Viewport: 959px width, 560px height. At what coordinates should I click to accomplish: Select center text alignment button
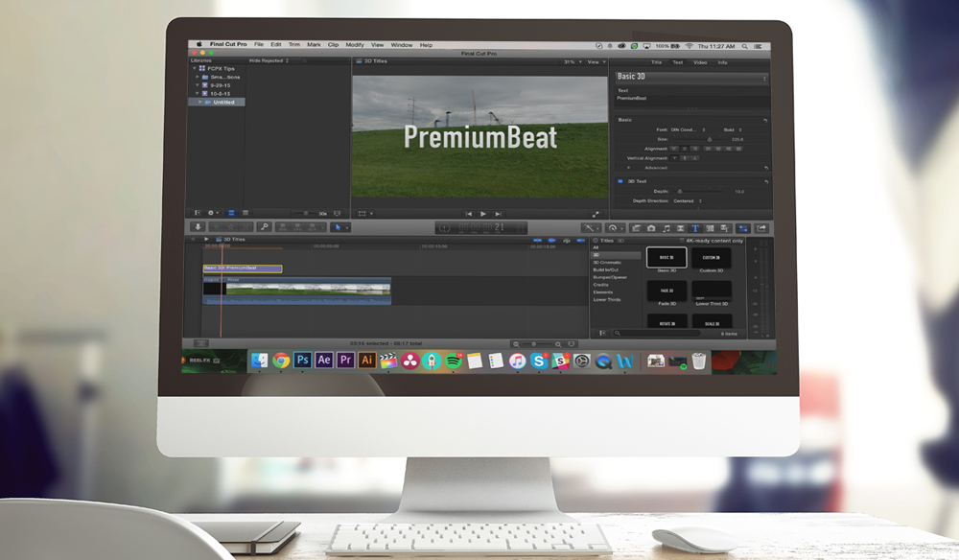(685, 149)
